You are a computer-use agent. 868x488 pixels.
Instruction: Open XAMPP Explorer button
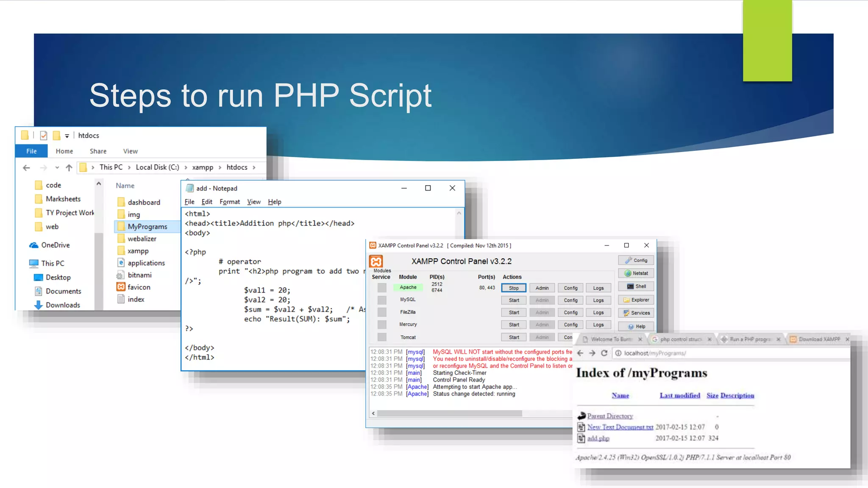[636, 300]
